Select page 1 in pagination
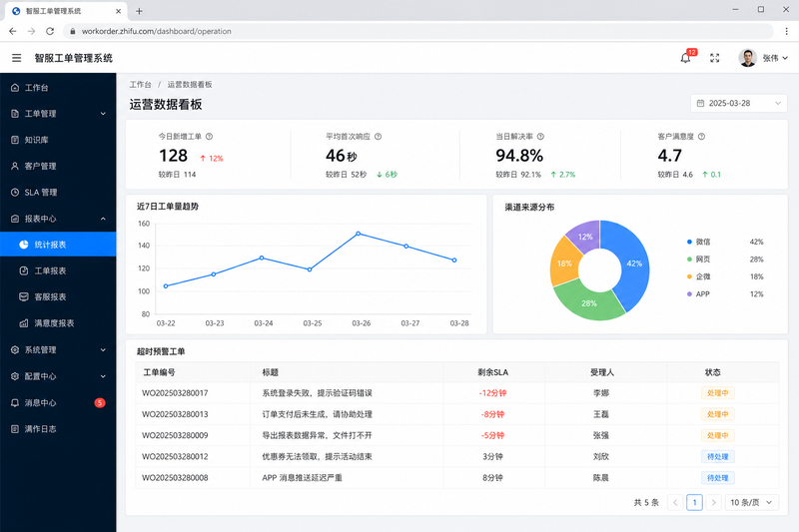 click(x=694, y=502)
